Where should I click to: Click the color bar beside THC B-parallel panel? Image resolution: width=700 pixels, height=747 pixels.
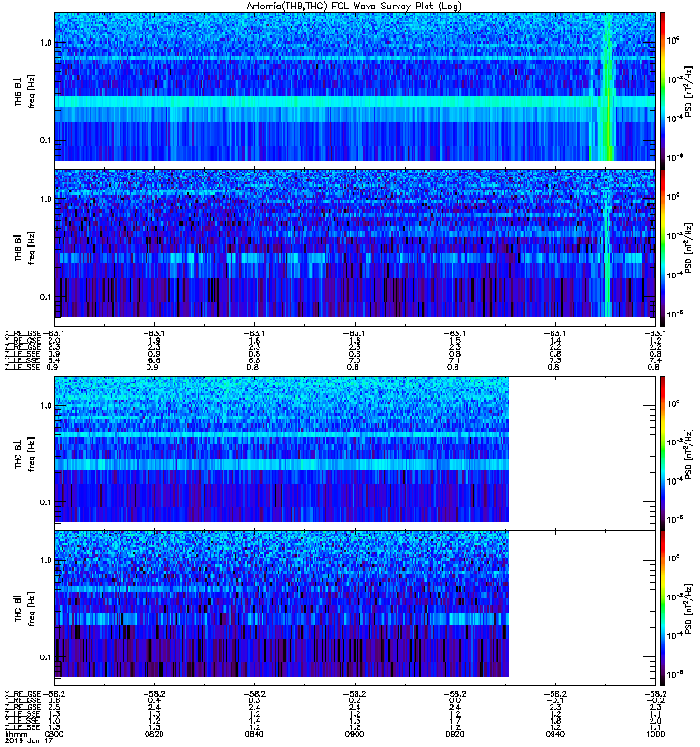(x=663, y=609)
